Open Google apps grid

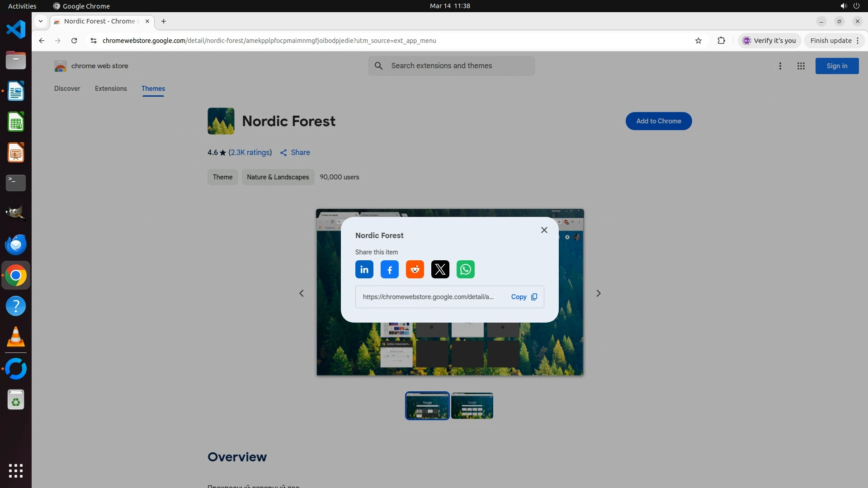coord(801,66)
